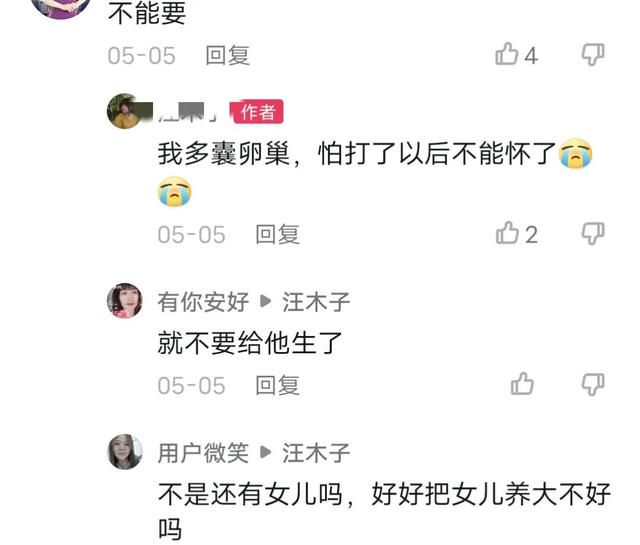640x545 pixels.
Task: Reply to the comment "就不要给他生了"
Action: click(x=277, y=385)
